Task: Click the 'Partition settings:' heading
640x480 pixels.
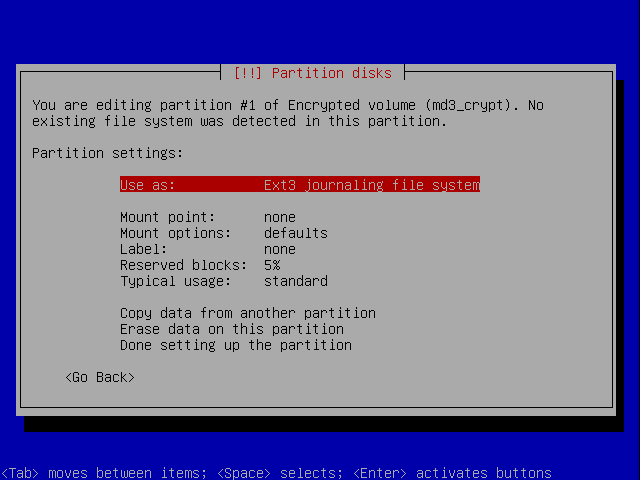Action: click(x=107, y=153)
